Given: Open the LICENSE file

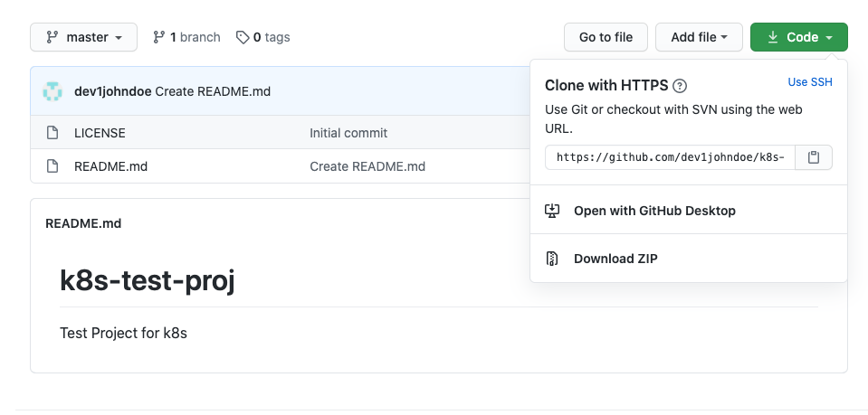Looking at the screenshot, I should [100, 133].
